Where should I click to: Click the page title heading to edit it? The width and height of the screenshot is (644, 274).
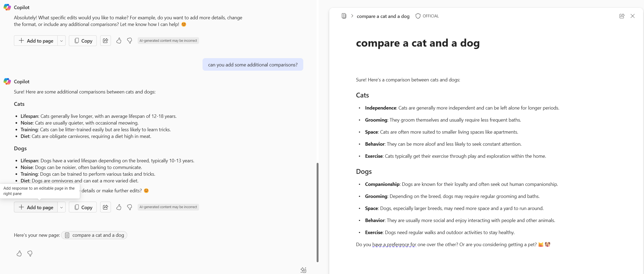[x=417, y=43]
